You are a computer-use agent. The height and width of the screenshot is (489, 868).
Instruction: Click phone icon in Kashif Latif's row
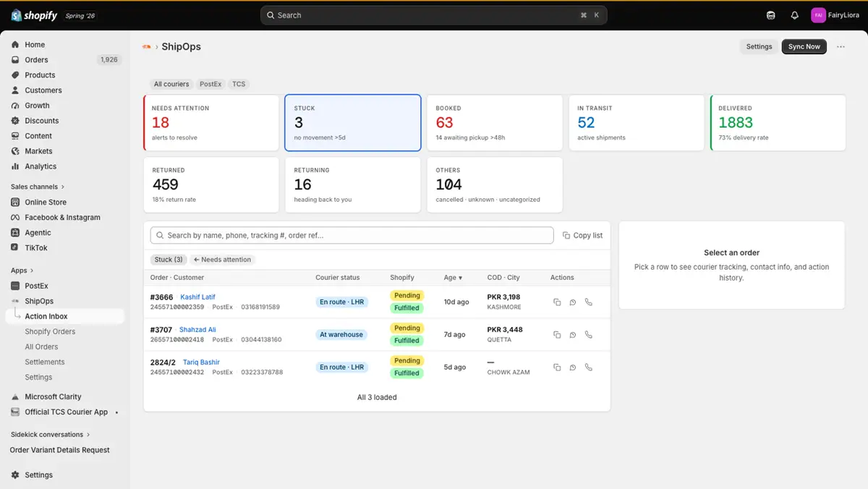pyautogui.click(x=589, y=302)
